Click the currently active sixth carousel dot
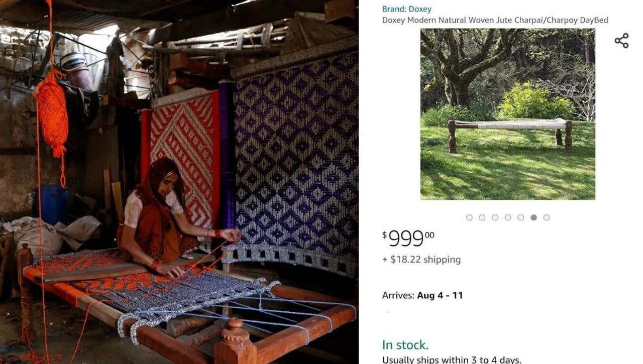 pos(533,217)
